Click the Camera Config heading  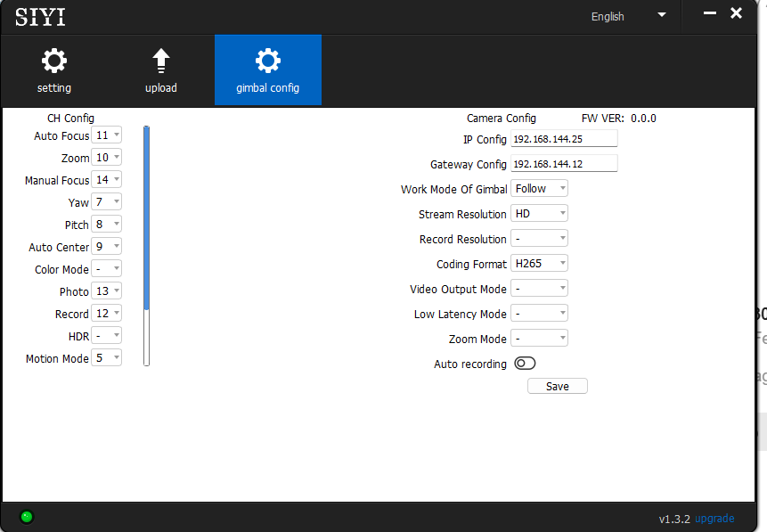[x=502, y=119]
